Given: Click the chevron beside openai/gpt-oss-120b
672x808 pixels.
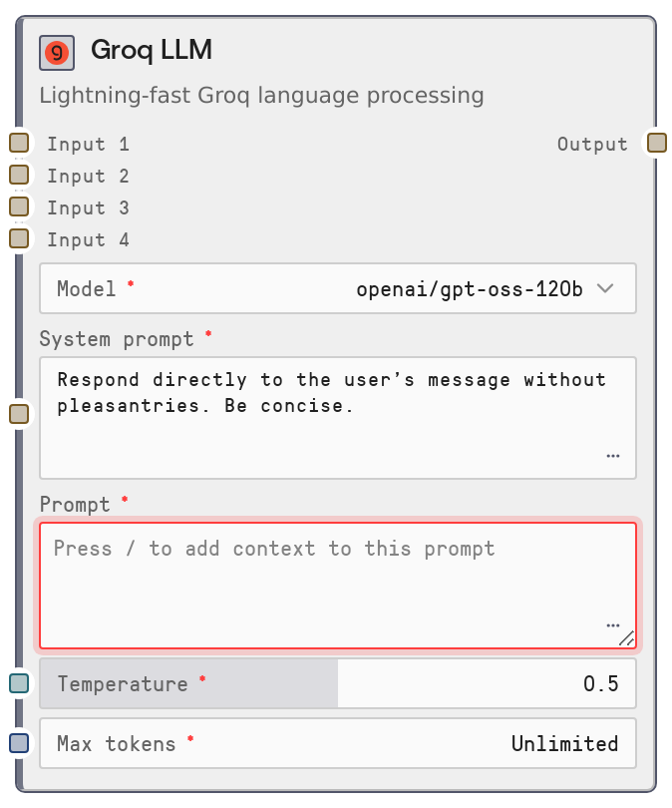Looking at the screenshot, I should point(604,289).
